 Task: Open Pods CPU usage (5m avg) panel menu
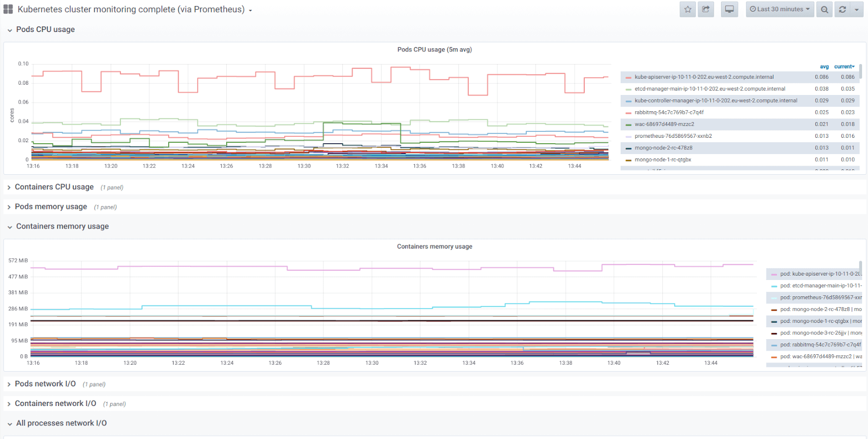pos(434,49)
